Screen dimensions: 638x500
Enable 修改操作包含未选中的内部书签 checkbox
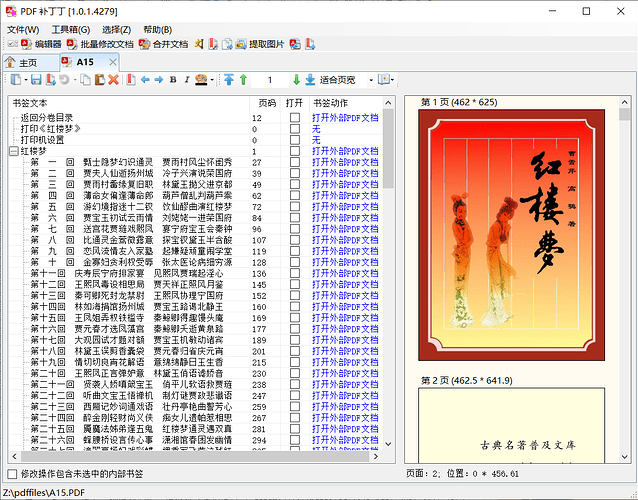coord(13,474)
